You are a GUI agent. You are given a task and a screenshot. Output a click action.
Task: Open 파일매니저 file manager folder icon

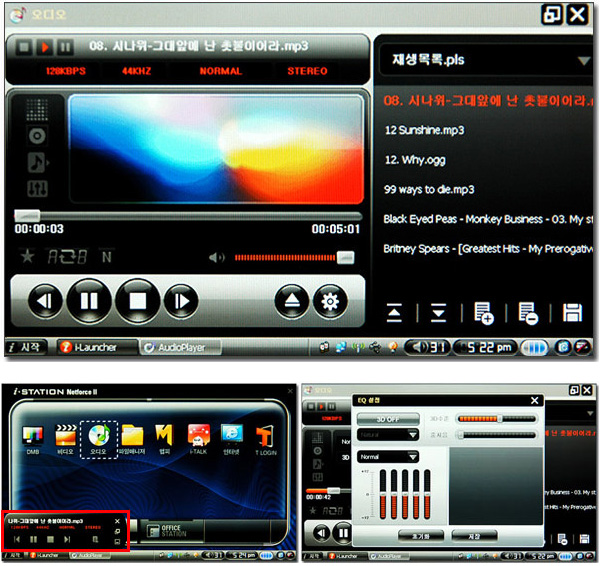pyautogui.click(x=132, y=439)
